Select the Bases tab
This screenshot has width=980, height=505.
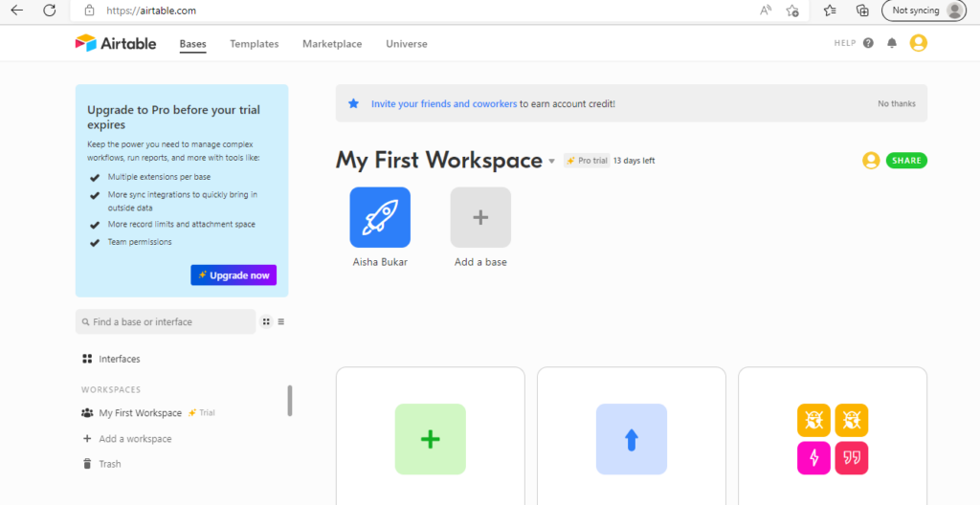[192, 44]
